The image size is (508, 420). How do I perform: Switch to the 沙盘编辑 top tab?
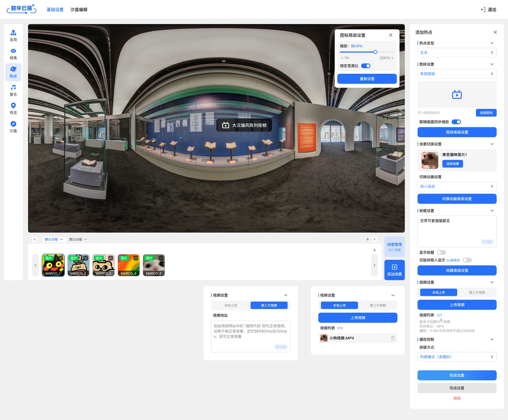tap(79, 10)
